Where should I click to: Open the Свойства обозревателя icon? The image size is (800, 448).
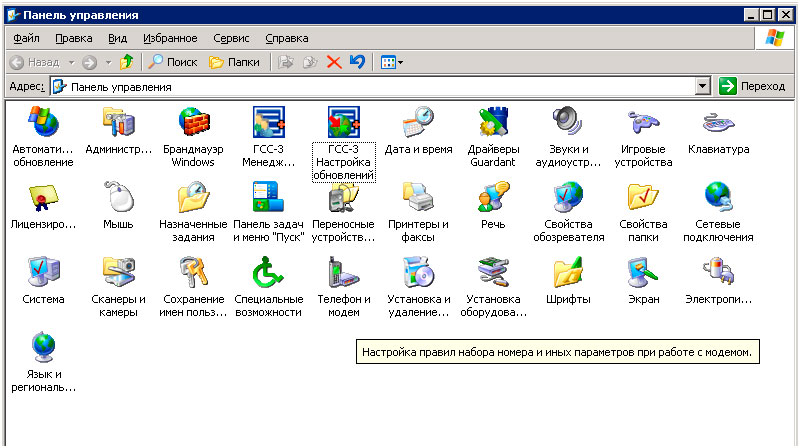tap(568, 197)
